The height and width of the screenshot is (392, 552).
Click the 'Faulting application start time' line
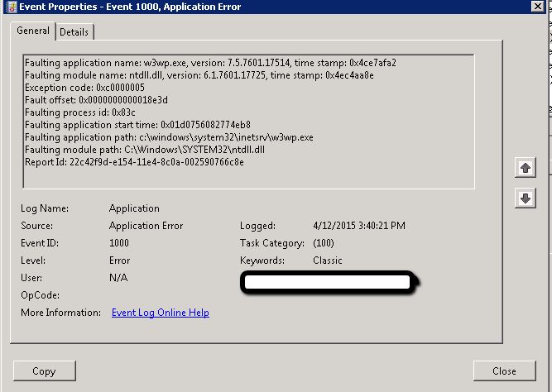[x=137, y=125]
